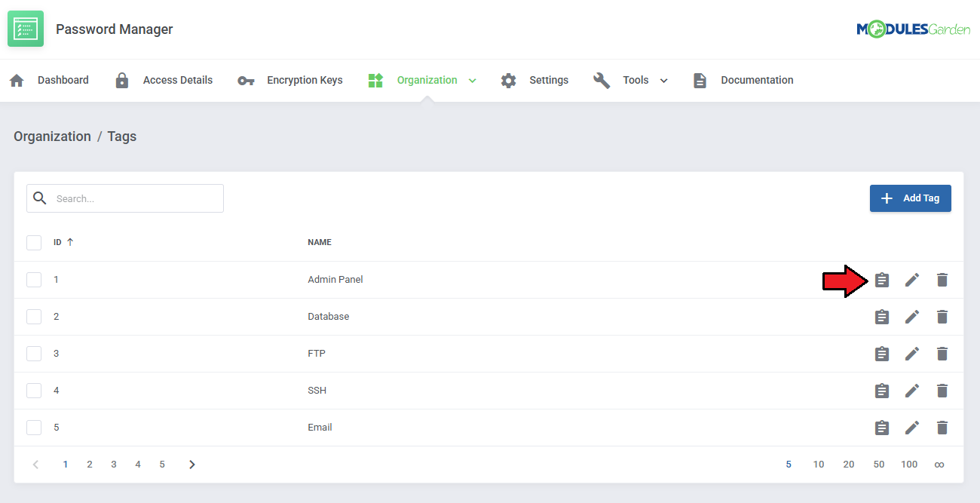Click the Dashboard home icon
This screenshot has height=503, width=980.
pyautogui.click(x=17, y=81)
